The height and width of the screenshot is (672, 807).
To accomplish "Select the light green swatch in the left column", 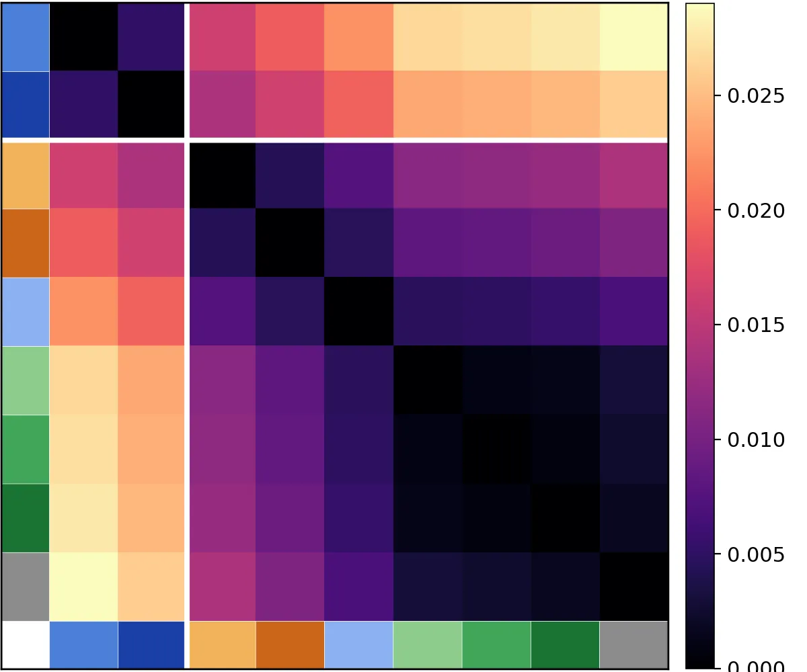I will tap(26, 380).
